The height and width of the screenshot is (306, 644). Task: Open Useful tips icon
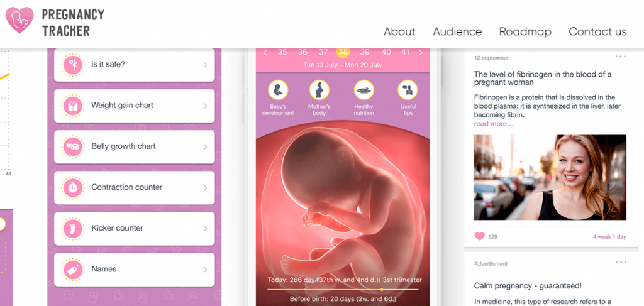[x=408, y=90]
